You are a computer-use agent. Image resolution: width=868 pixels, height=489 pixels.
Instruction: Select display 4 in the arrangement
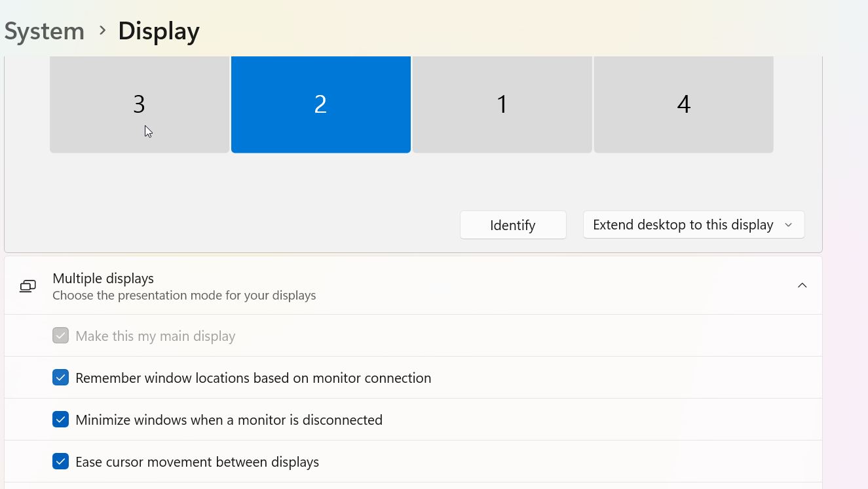click(683, 104)
